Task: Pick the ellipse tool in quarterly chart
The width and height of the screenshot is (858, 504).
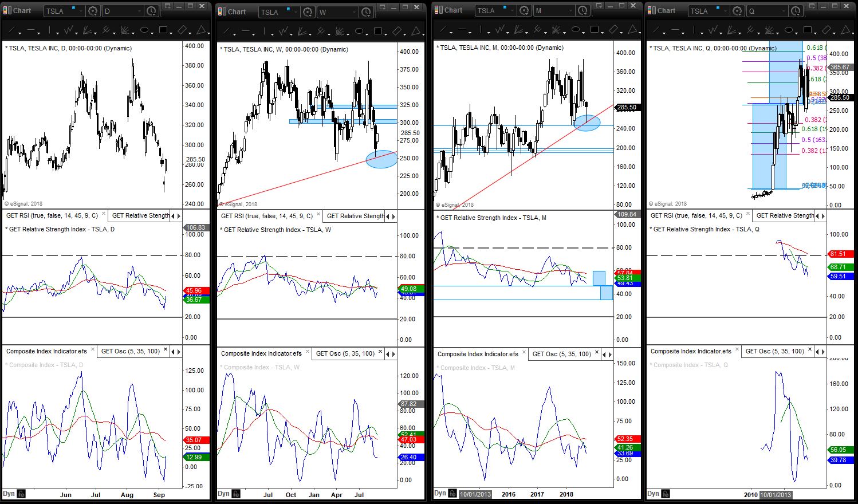Action: click(x=789, y=30)
